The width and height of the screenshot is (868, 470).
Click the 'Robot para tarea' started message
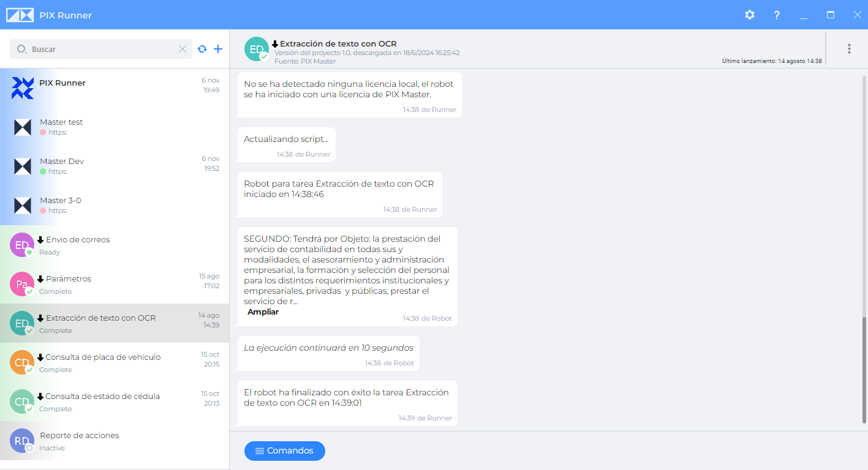[339, 195]
